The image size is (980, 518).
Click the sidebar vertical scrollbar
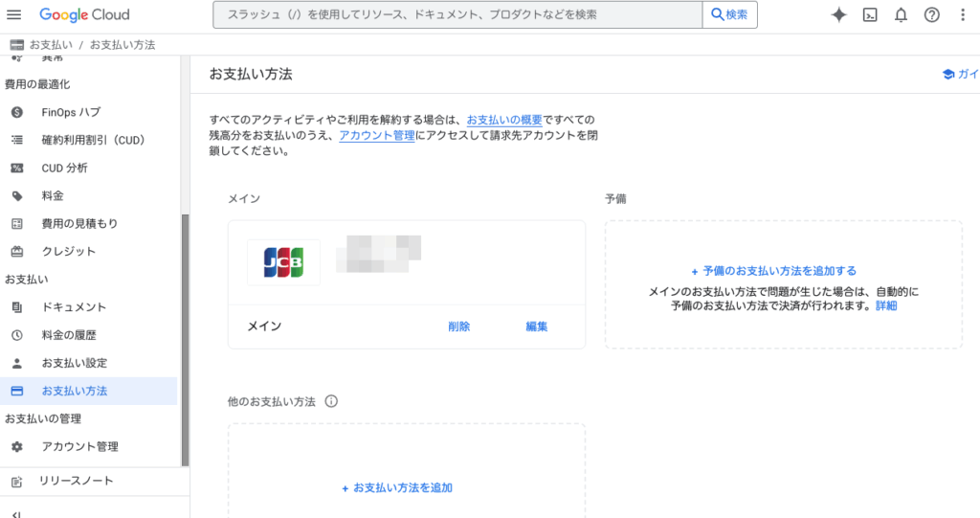[x=185, y=335]
